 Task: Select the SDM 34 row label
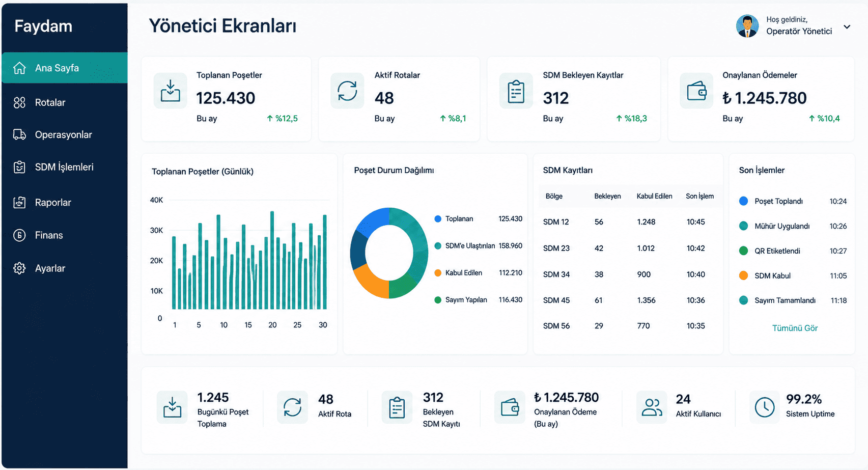(556, 274)
